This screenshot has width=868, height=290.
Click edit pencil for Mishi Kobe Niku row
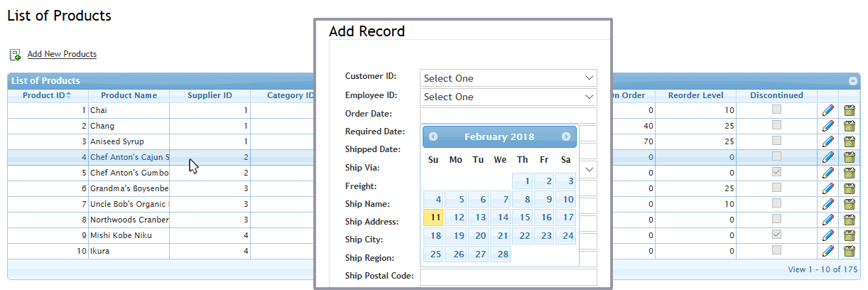(828, 235)
